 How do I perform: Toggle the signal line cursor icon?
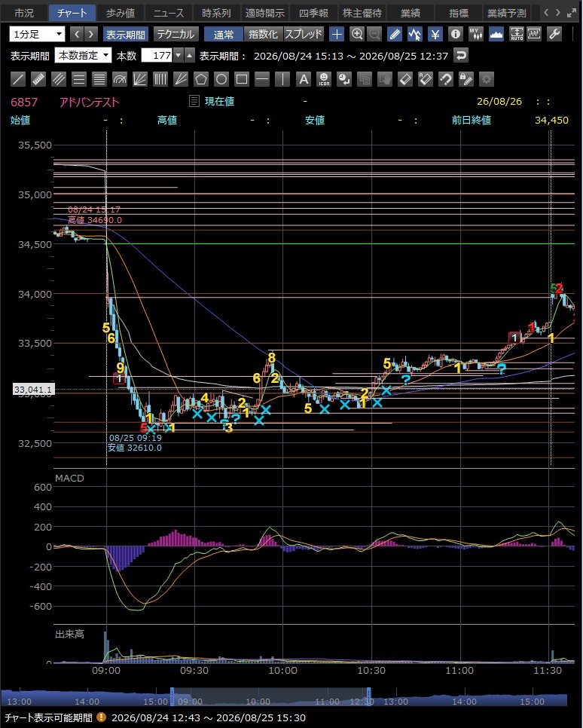coord(414,34)
